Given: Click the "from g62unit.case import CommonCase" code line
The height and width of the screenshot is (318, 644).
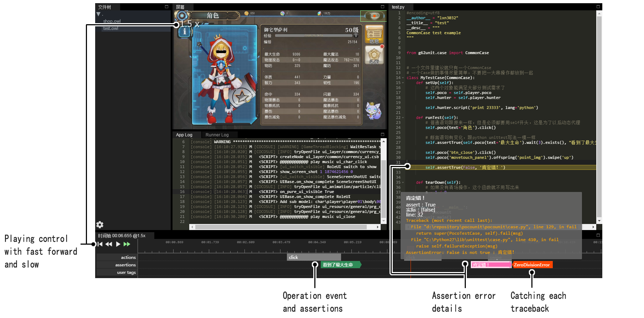Looking at the screenshot, I should (x=448, y=53).
